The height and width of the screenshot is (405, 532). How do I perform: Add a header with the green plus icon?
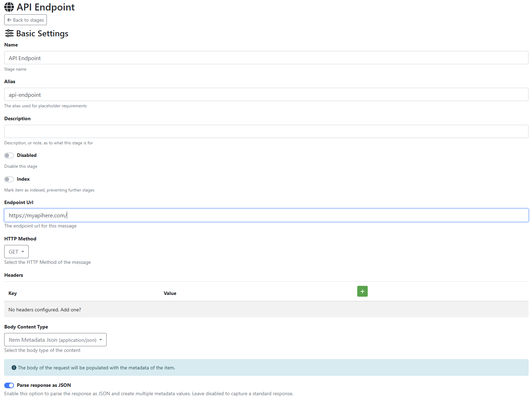pos(362,291)
